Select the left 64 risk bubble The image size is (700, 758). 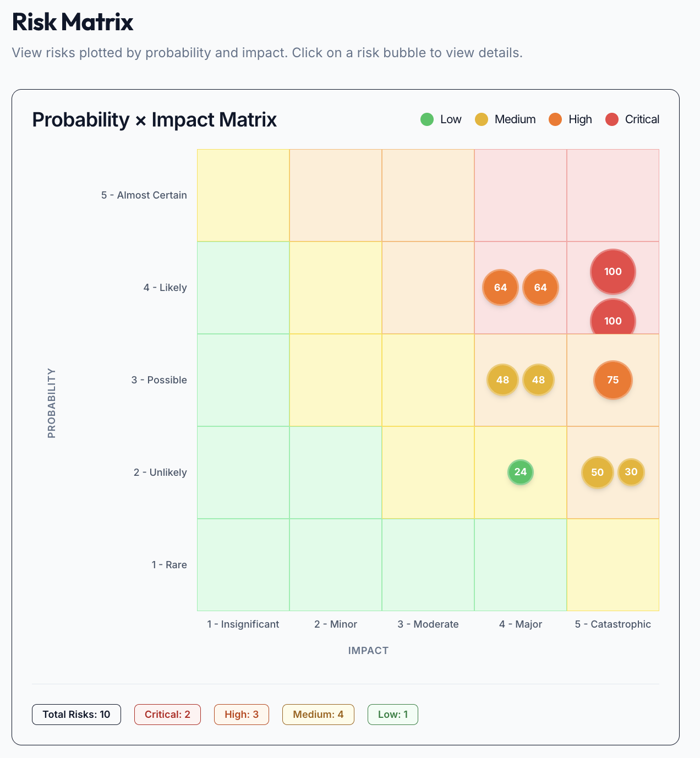[500, 288]
